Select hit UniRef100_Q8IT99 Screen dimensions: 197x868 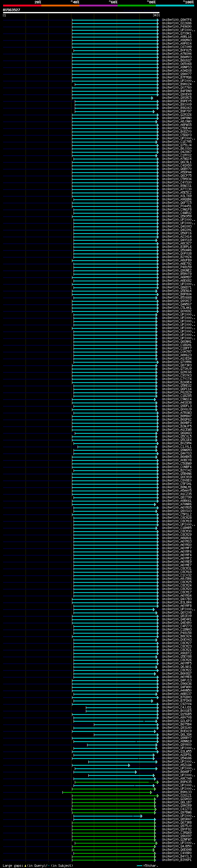pyautogui.click(x=176, y=497)
